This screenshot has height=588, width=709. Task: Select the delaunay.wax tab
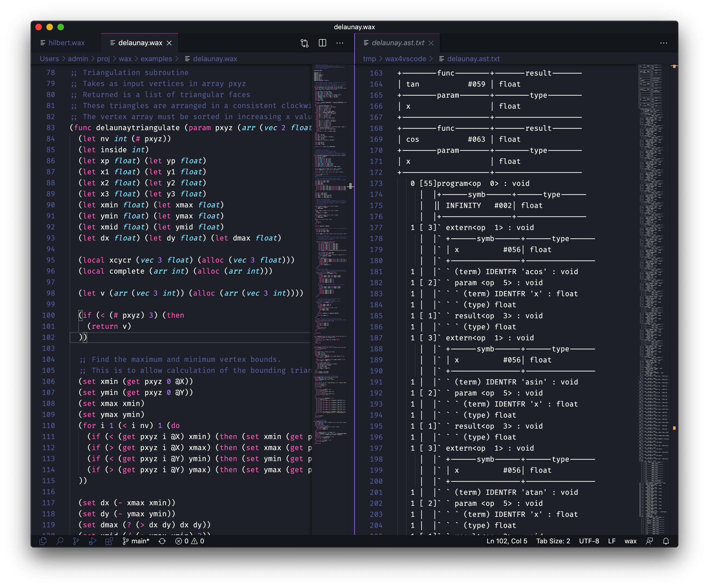[140, 43]
